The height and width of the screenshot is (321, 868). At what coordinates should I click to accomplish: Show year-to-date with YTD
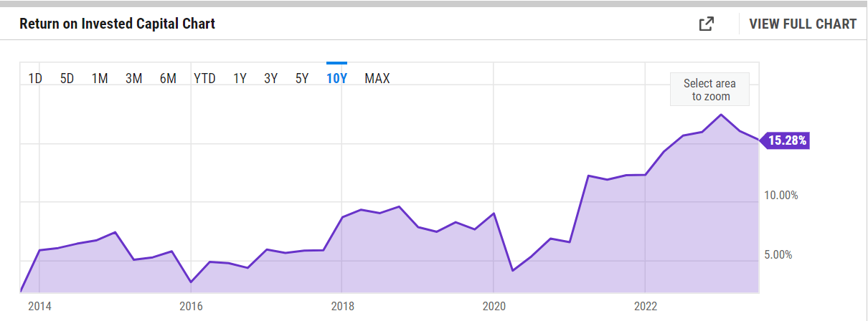tap(204, 79)
